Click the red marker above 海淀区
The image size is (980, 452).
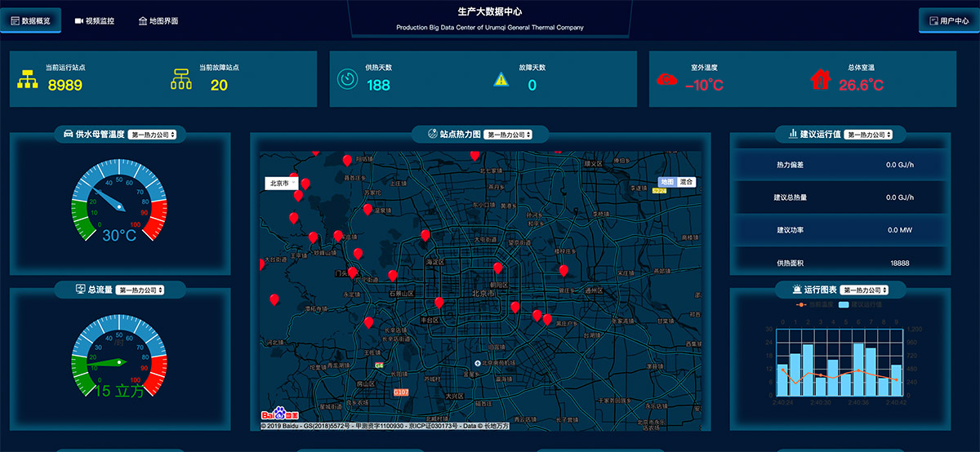coord(425,236)
